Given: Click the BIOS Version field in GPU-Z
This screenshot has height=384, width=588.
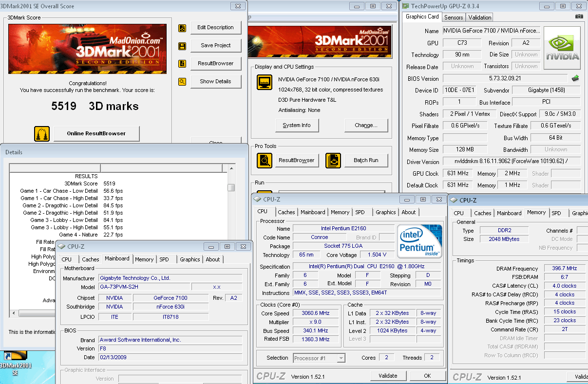Looking at the screenshot, I should 505,78.
